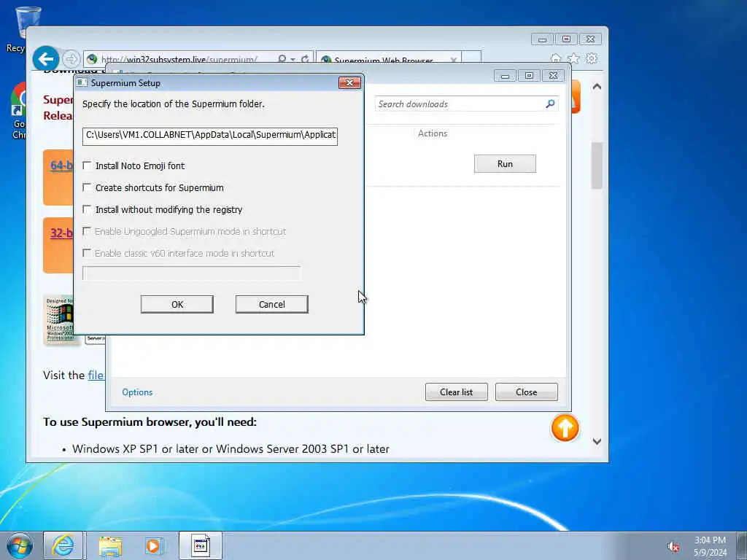747x560 pixels.
Task: Open a new tab in Internet Explorer
Action: [471, 58]
